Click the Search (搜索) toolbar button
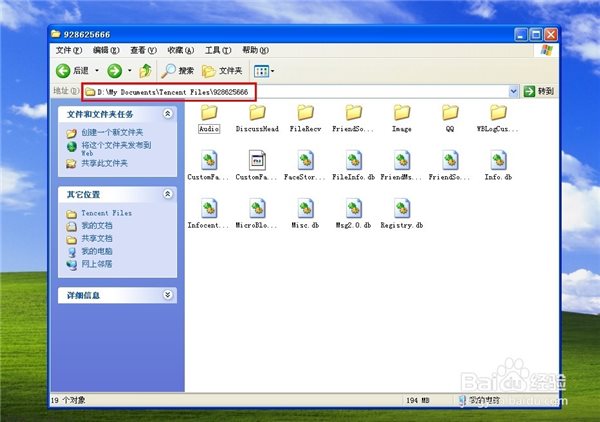This screenshot has height=422, width=600. 178,71
